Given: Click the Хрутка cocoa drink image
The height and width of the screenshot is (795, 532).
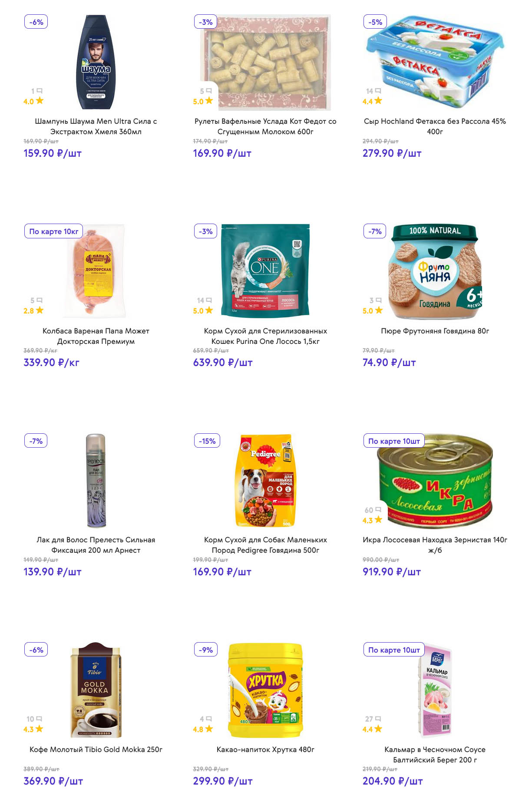Looking at the screenshot, I should coord(265,689).
